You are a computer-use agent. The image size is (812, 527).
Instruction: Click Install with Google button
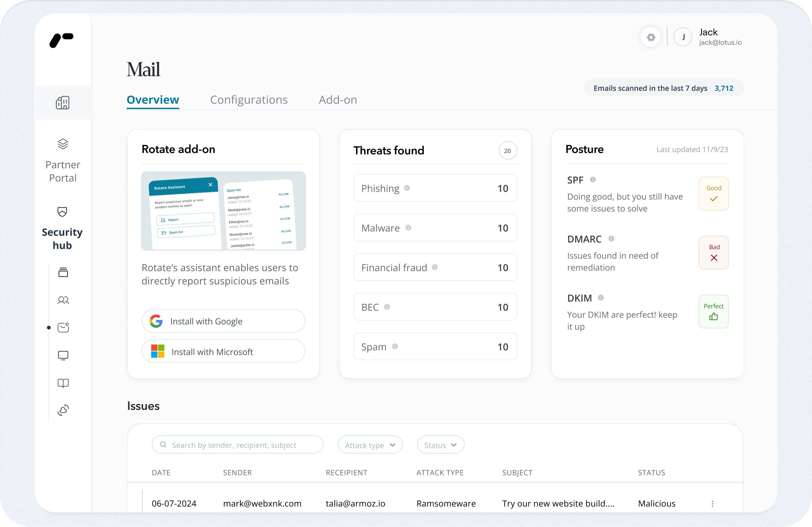click(223, 321)
